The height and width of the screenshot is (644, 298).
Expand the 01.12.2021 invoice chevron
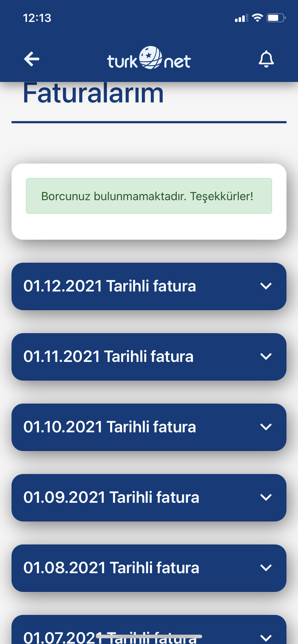[266, 286]
